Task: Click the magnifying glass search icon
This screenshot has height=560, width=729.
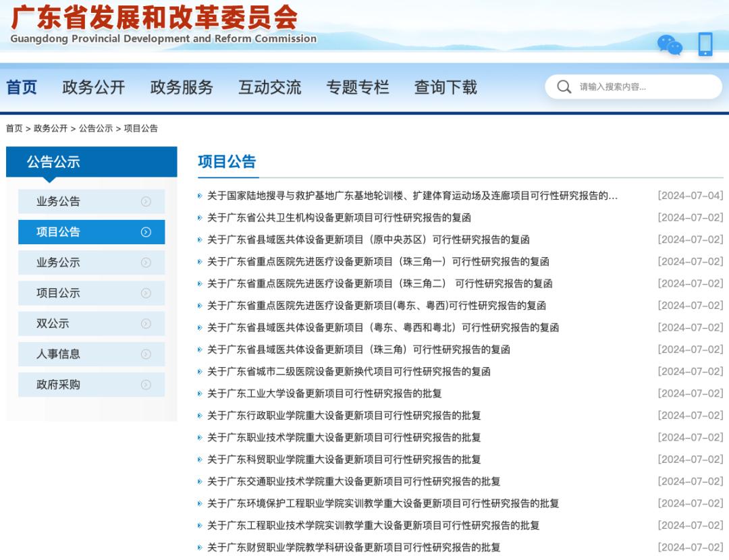Action: [x=564, y=87]
